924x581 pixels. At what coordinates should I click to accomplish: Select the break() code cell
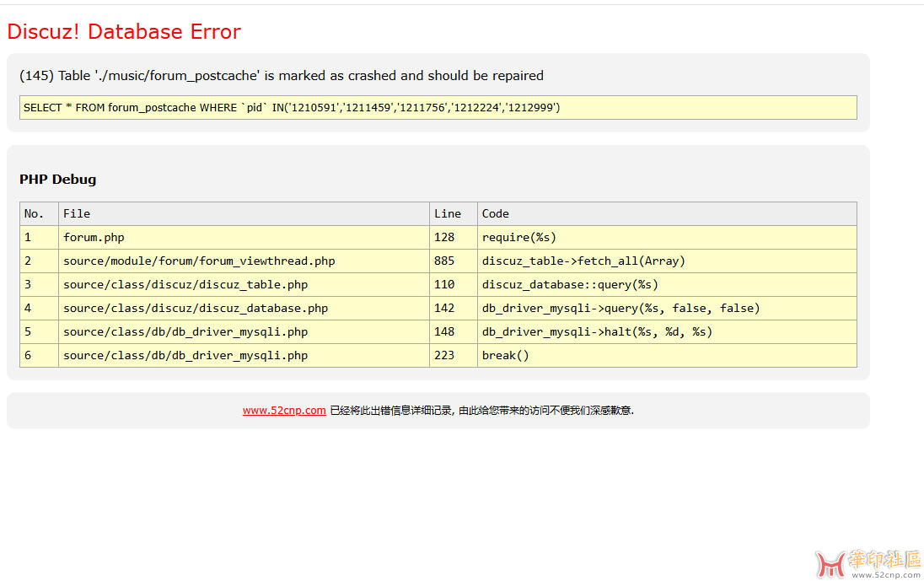coord(667,355)
